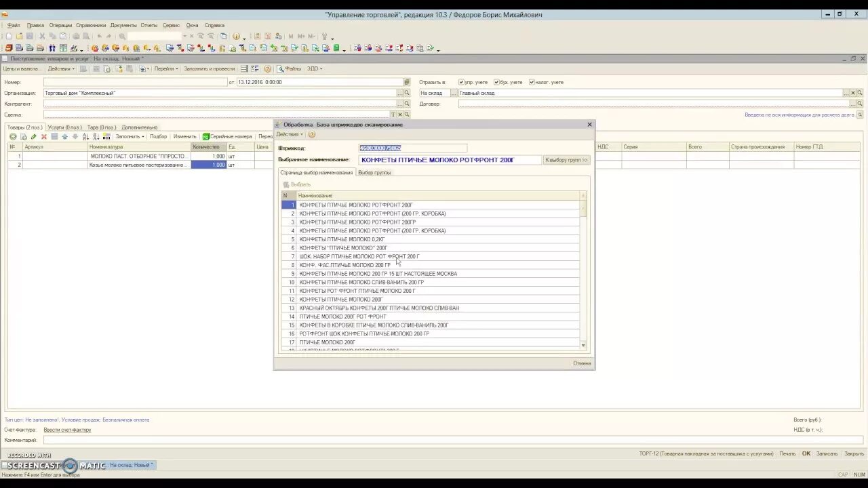Move row up with blue arrow icon

(x=64, y=137)
